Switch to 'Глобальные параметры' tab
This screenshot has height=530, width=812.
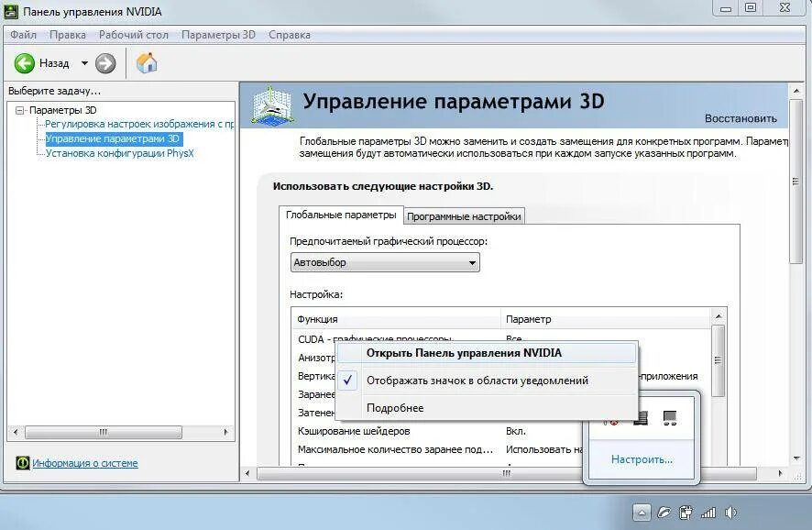point(341,215)
